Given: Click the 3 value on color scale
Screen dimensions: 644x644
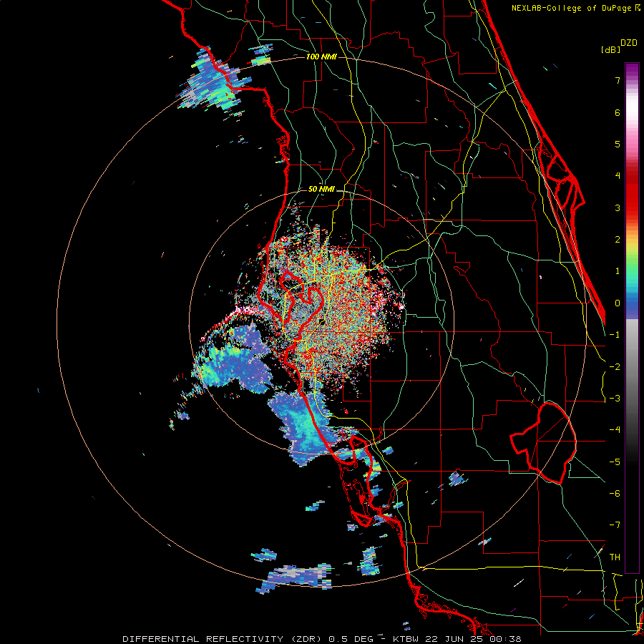Looking at the screenshot, I should click(x=618, y=208).
